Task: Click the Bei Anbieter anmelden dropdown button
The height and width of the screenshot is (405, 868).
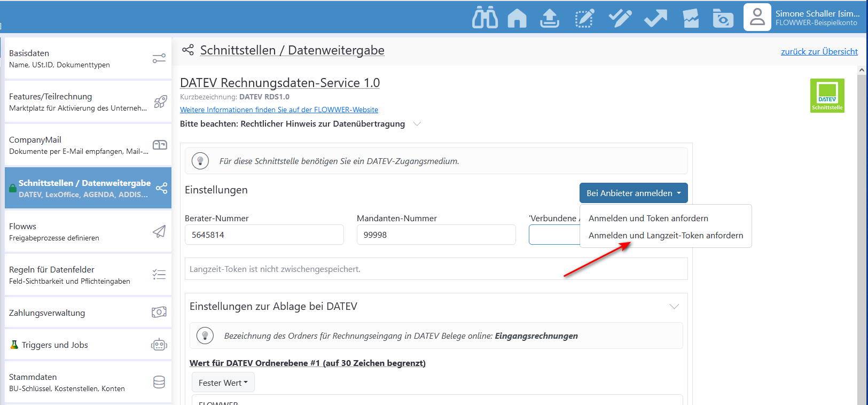Action: (x=633, y=193)
